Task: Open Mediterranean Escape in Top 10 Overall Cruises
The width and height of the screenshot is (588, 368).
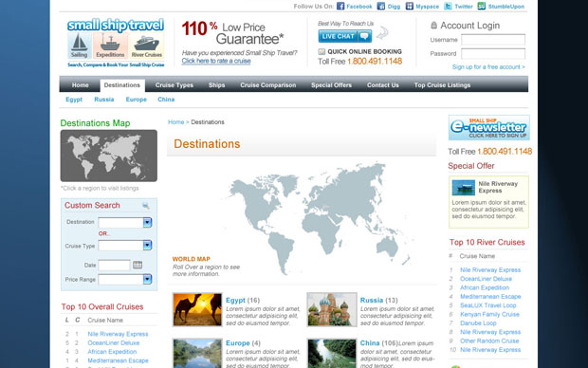Action: (118, 360)
